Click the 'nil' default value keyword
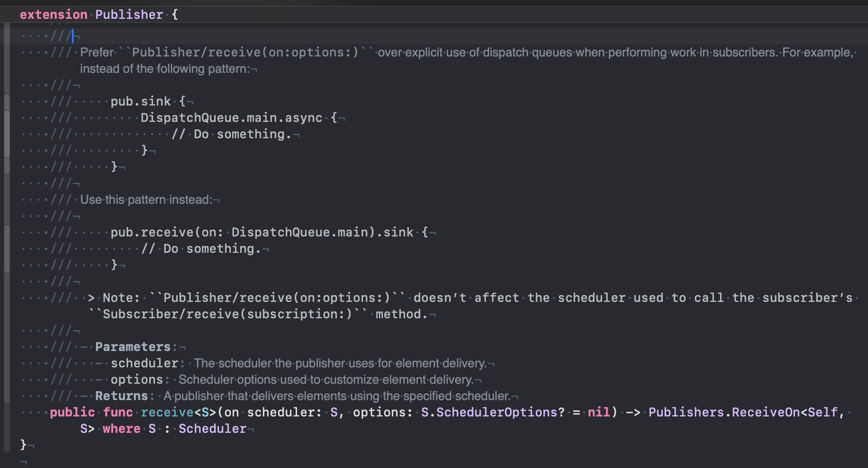Image resolution: width=868 pixels, height=468 pixels. (599, 412)
